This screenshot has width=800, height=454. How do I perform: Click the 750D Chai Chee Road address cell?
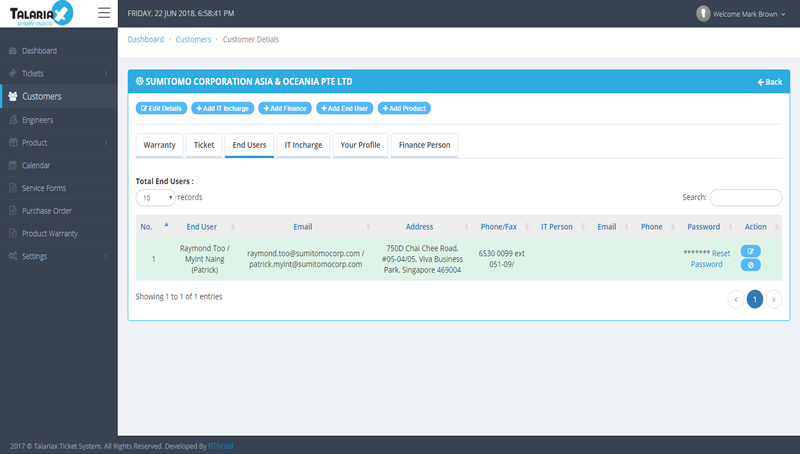coord(422,259)
